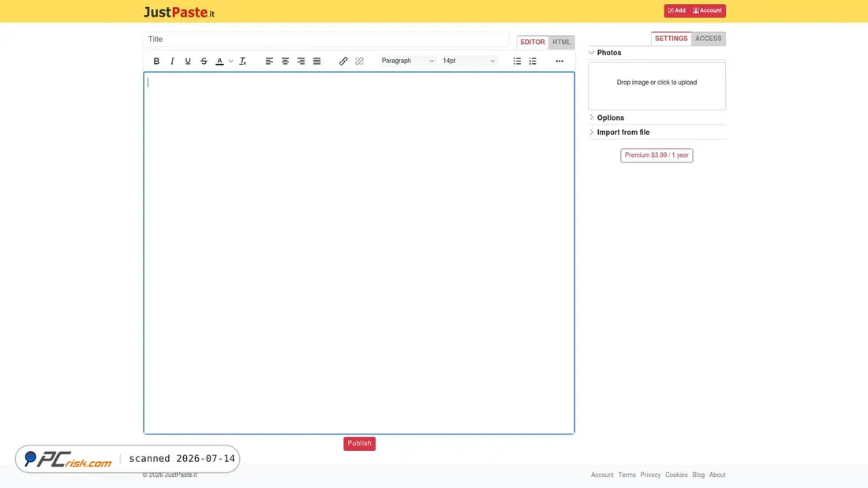Open the ACCESS tab
This screenshot has height=488, width=868.
pyautogui.click(x=708, y=39)
